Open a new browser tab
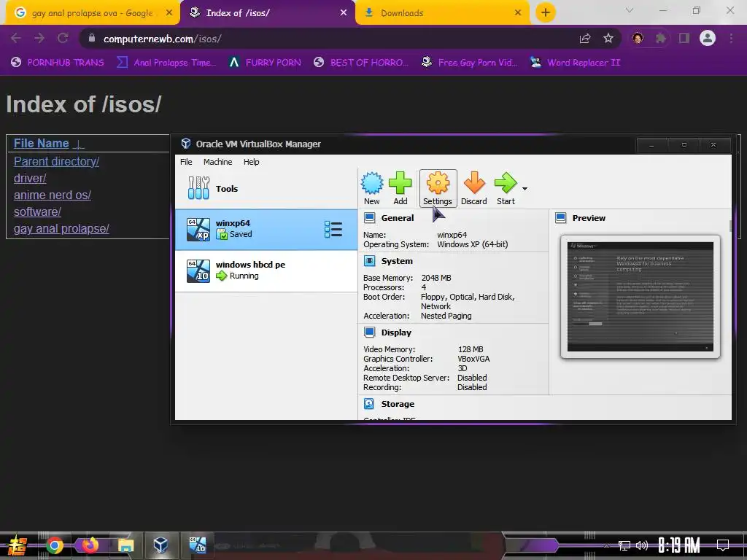This screenshot has width=747, height=560. click(546, 12)
